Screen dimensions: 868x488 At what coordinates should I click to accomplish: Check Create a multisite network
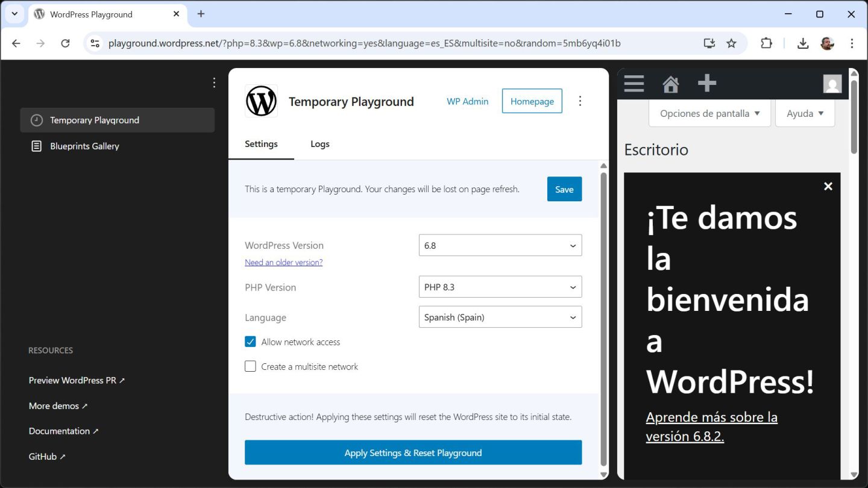coord(250,366)
